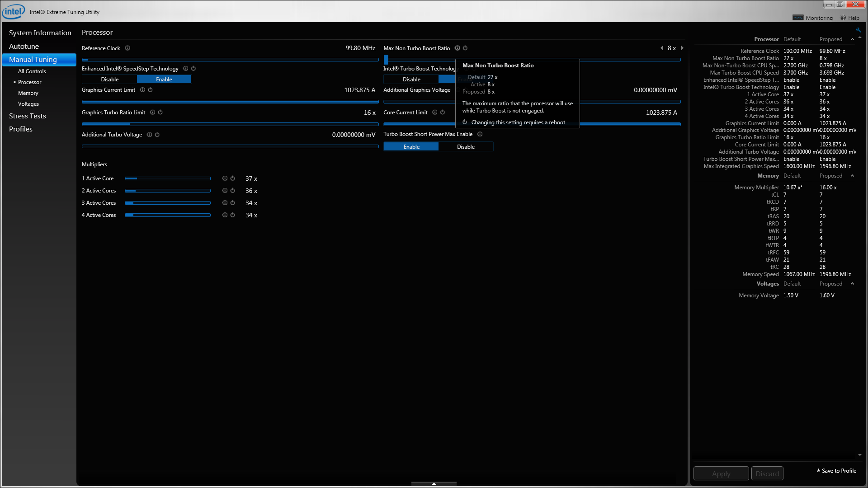Open Help
Viewport: 868px width, 488px height.
[850, 18]
